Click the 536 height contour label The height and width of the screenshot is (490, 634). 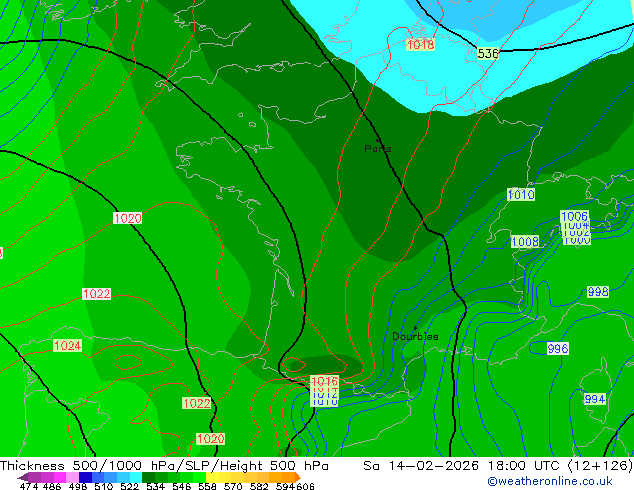click(488, 53)
